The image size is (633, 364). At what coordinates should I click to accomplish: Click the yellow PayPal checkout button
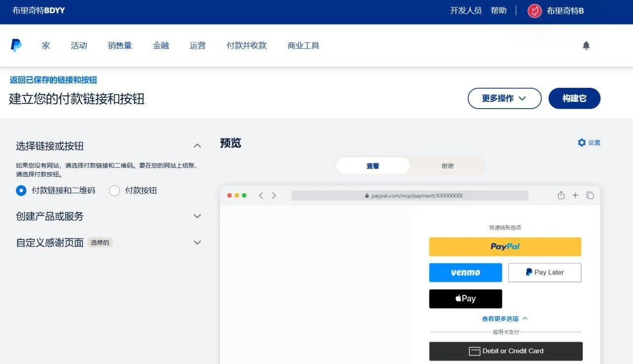point(505,246)
